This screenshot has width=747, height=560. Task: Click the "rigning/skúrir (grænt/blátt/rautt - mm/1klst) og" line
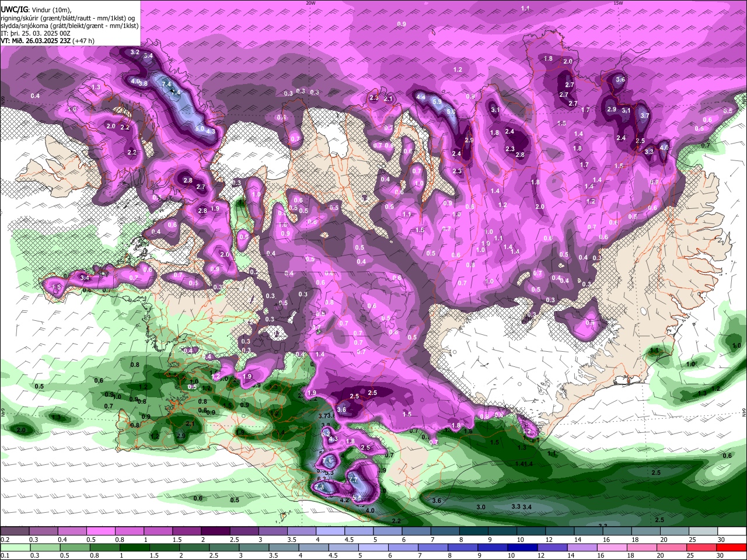69,17
